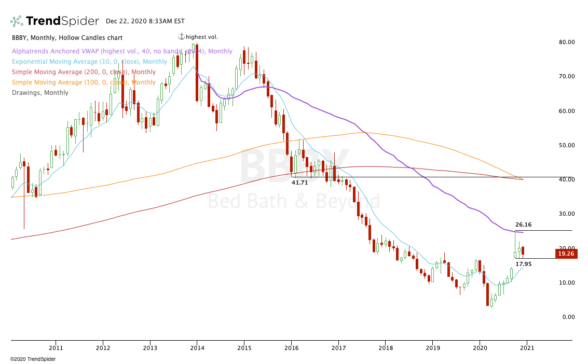Screen dimensions: 588x364
Task: Click the 26.16 price level label
Action: click(524, 225)
